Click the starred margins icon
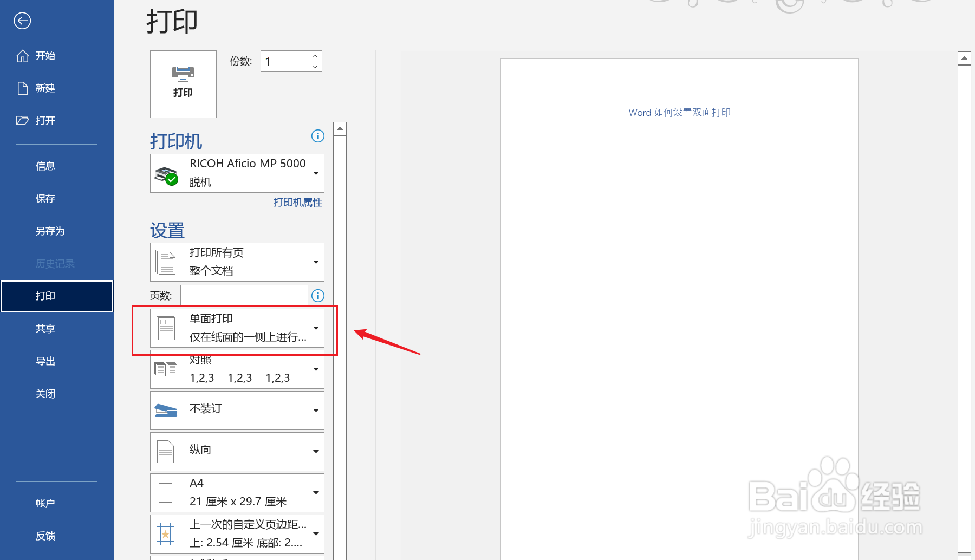 pyautogui.click(x=165, y=534)
